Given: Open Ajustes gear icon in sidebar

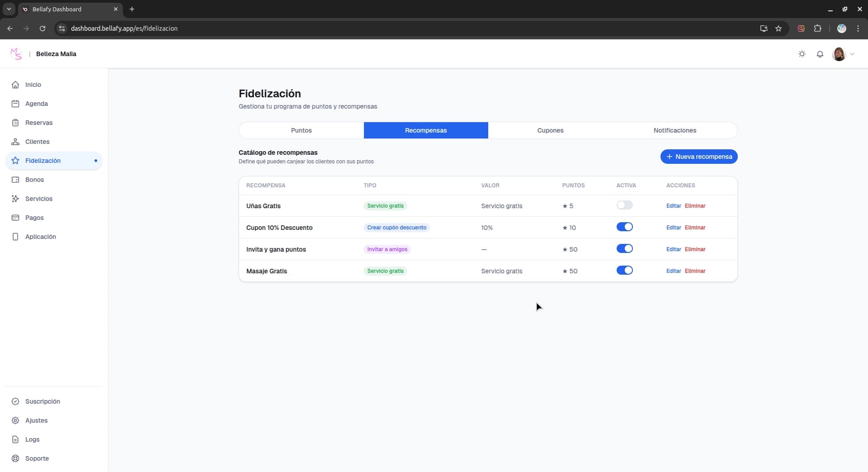Looking at the screenshot, I should click(x=15, y=420).
